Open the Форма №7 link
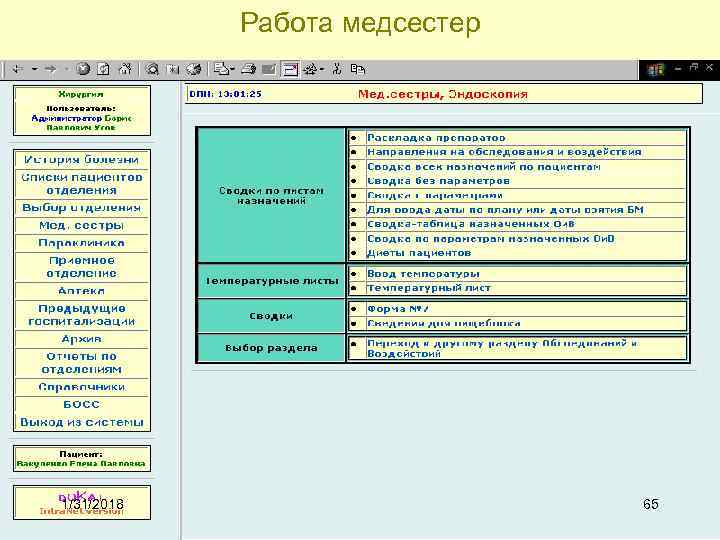The width and height of the screenshot is (720, 540). pyautogui.click(x=398, y=309)
